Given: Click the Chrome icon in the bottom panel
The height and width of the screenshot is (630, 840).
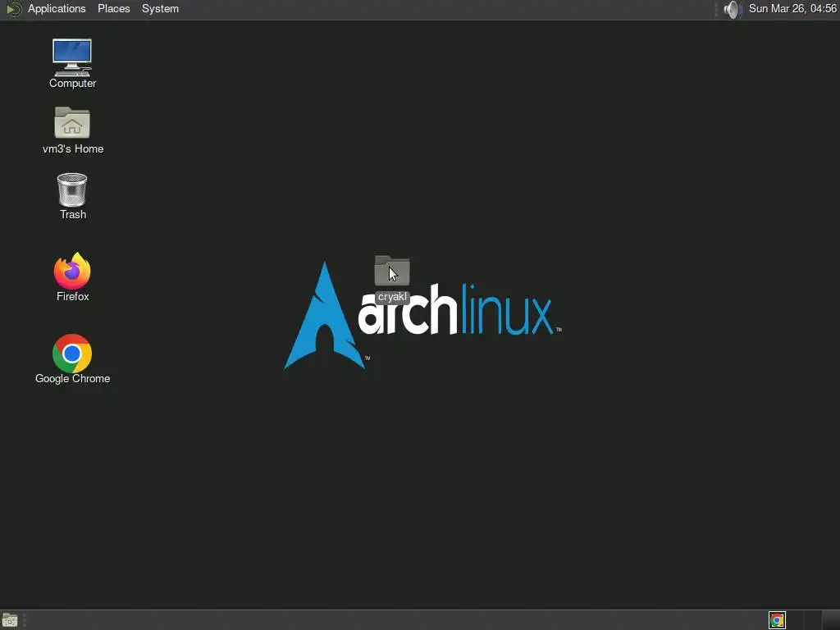Looking at the screenshot, I should [777, 620].
